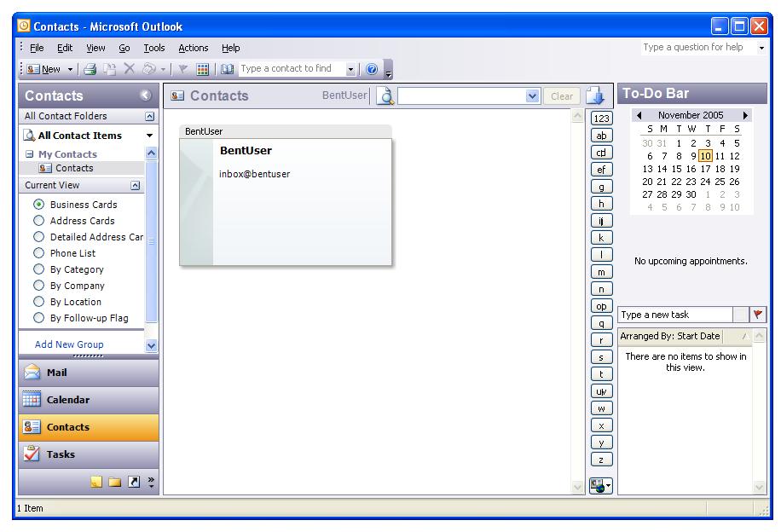This screenshot has width=781, height=532.
Task: Click the red flag icon beside new task
Action: [758, 315]
